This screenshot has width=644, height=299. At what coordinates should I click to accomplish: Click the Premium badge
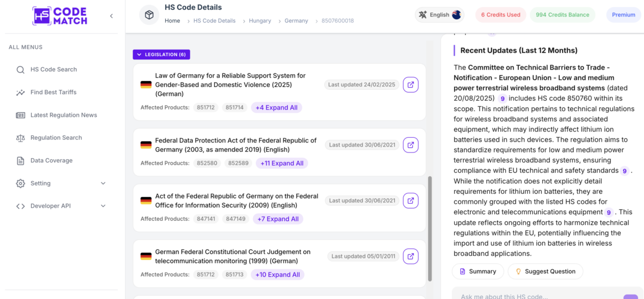pyautogui.click(x=624, y=15)
